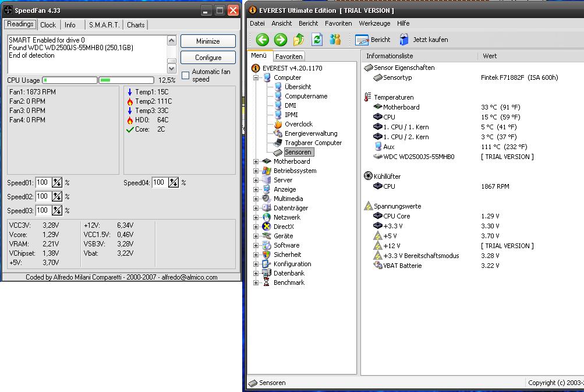This screenshot has width=584, height=392.
Task: Open the Hilfe menu
Action: [x=403, y=23]
